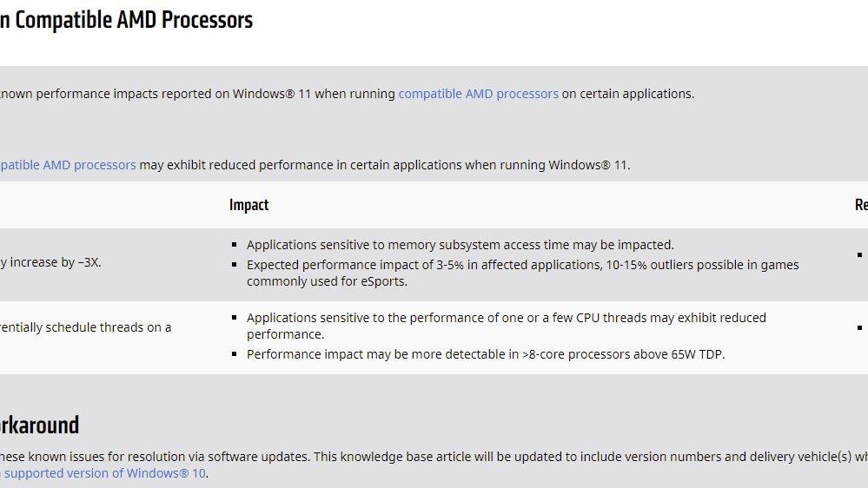Click the square bullet before 'Expected performance impact'

235,265
